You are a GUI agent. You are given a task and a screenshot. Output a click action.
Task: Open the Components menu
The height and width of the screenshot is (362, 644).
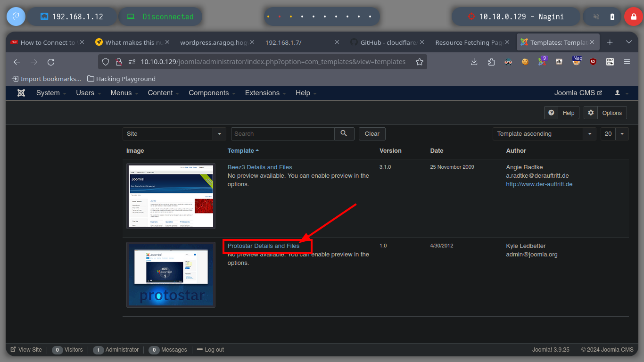pos(212,93)
